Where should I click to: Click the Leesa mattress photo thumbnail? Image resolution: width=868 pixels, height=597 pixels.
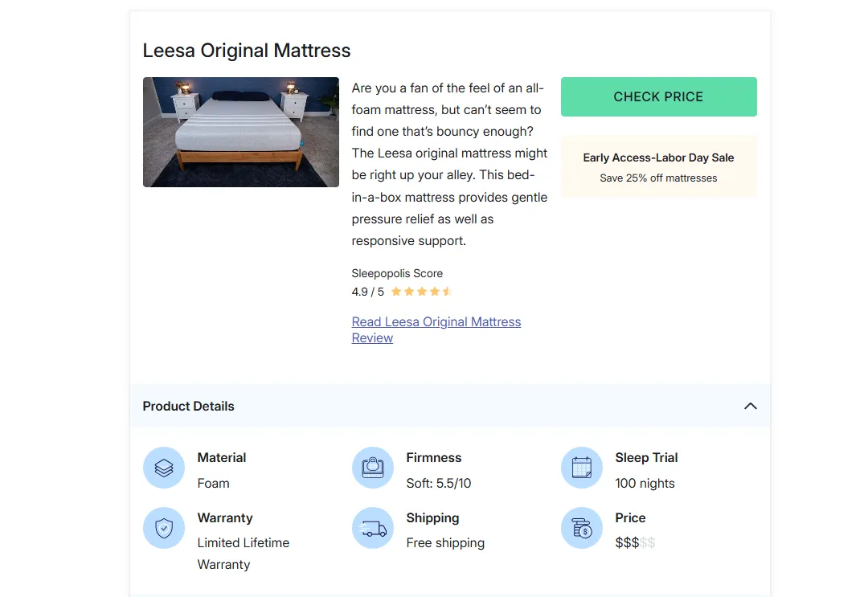(240, 133)
